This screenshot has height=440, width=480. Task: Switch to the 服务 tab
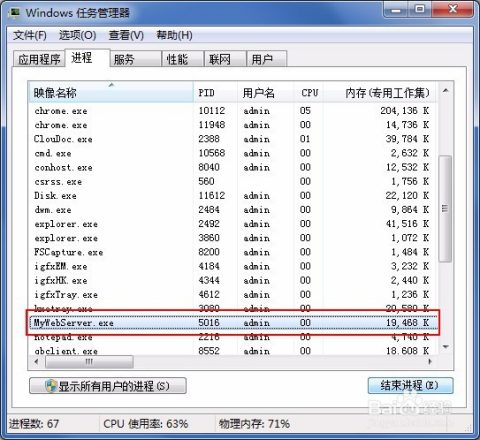tap(136, 59)
